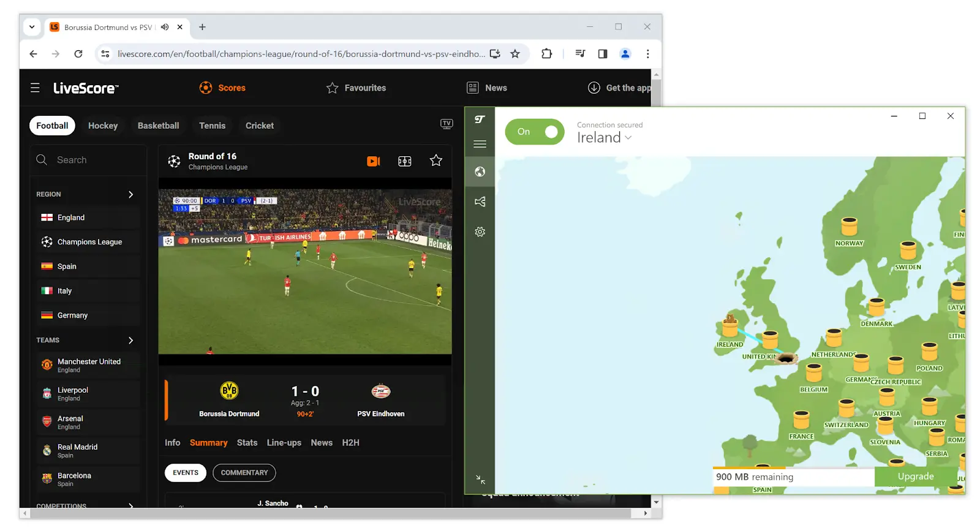
Task: Choose Champions League in region list
Action: point(88,242)
